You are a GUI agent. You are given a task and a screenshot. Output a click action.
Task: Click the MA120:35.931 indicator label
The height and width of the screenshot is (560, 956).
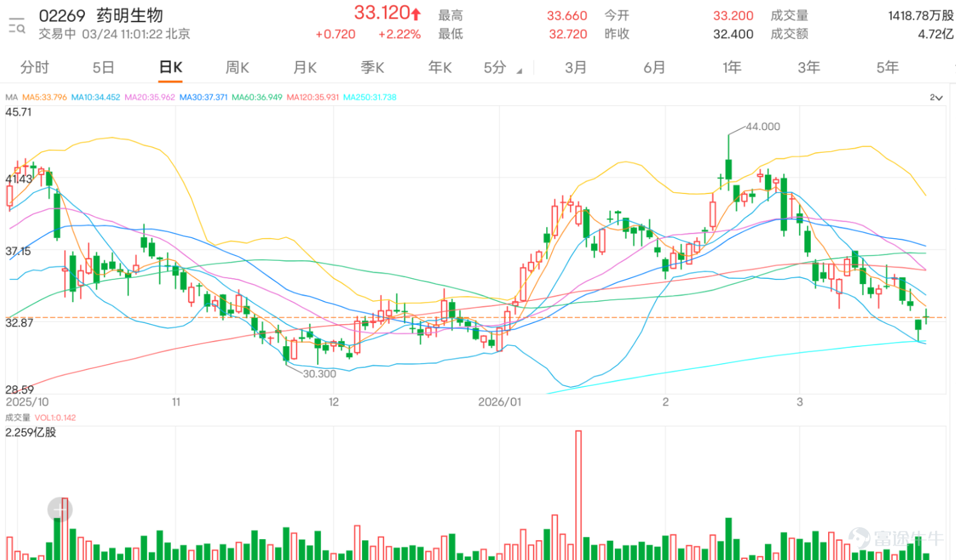313,97
